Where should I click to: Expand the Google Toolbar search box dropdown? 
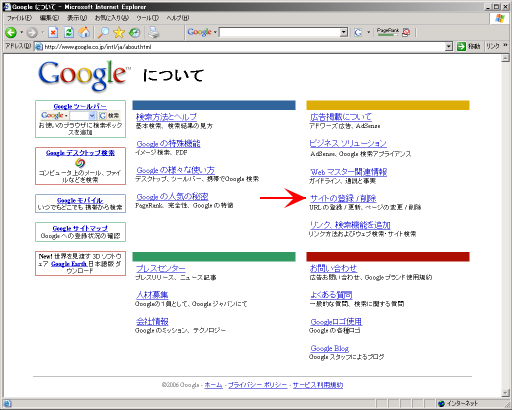344,32
